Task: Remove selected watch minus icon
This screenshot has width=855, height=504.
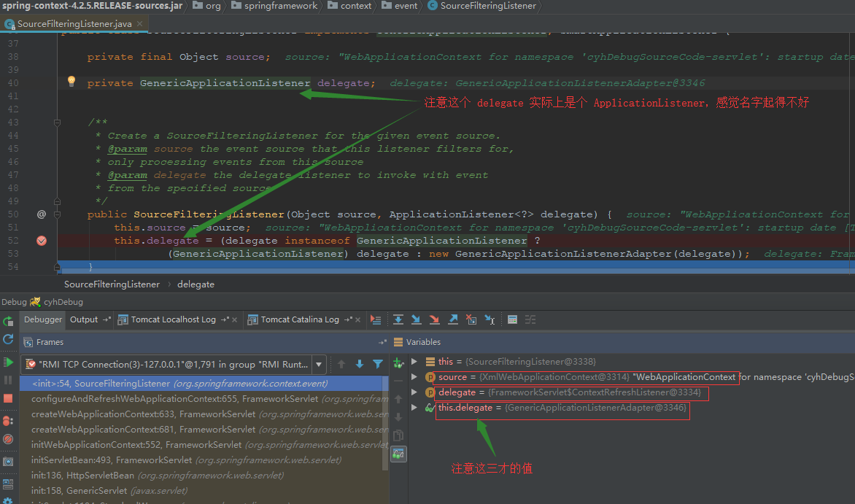Action: 398,381
